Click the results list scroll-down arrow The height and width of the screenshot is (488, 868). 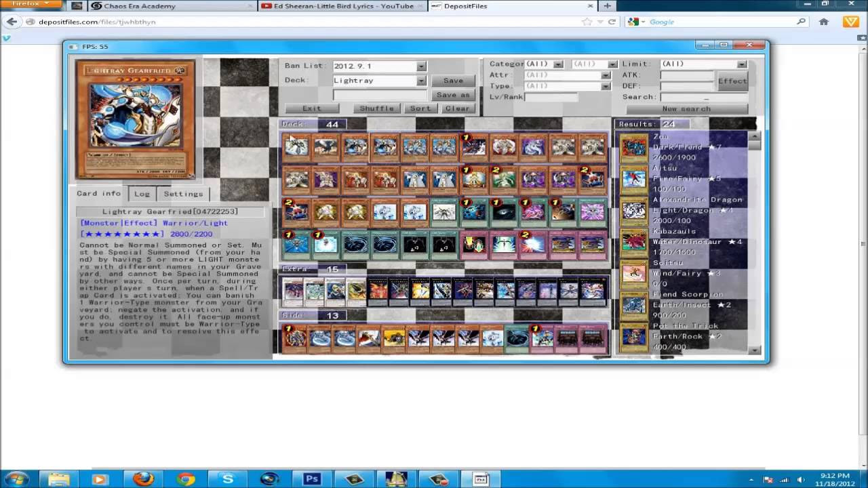tap(754, 350)
